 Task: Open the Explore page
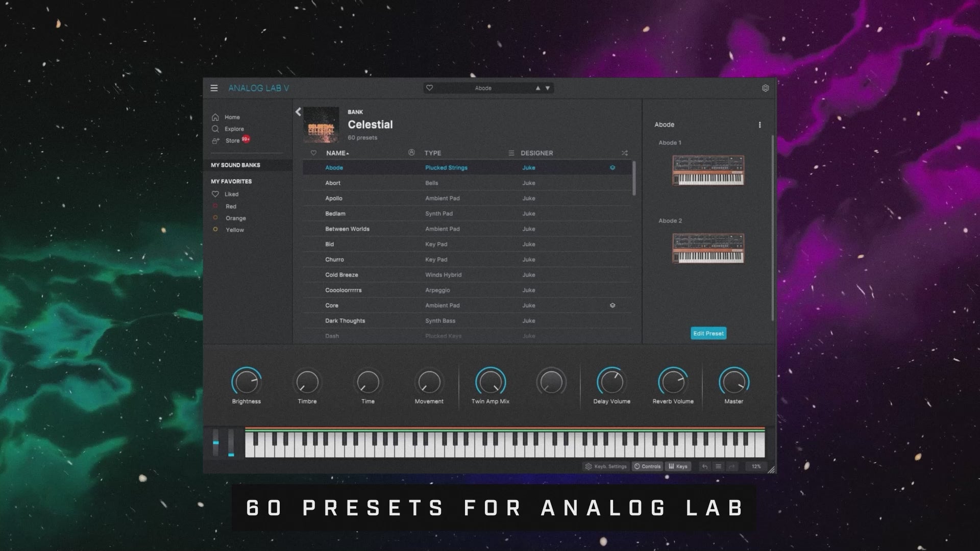pyautogui.click(x=234, y=129)
